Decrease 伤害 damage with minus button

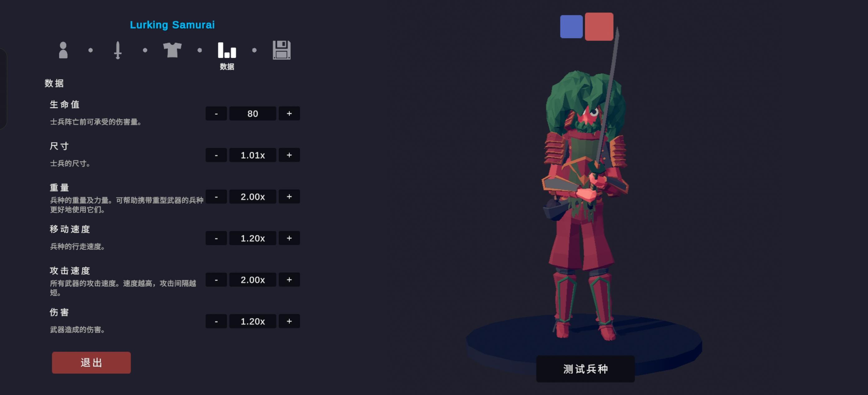click(216, 321)
